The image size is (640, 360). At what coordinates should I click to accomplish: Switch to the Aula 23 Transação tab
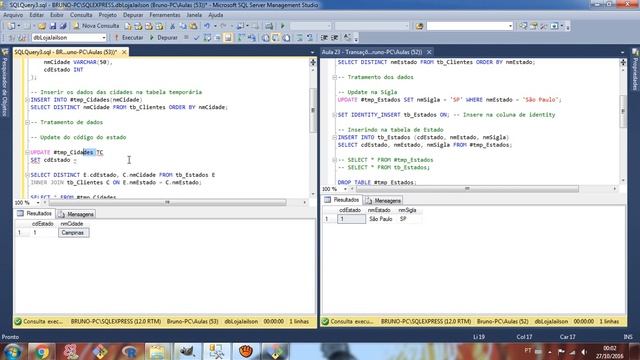point(372,52)
